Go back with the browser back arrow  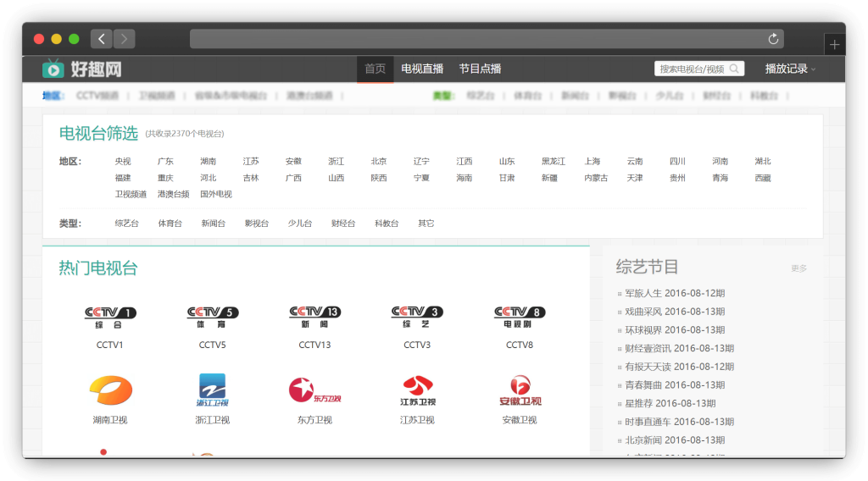[102, 39]
